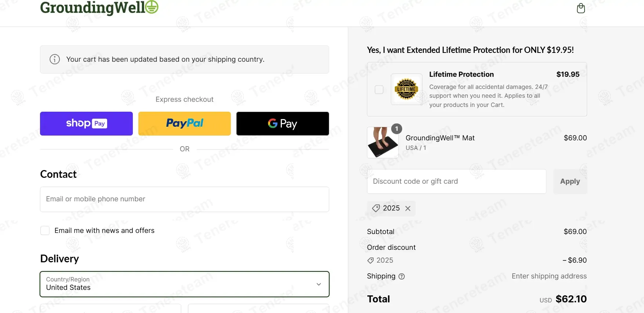The height and width of the screenshot is (313, 644).
Task: Apply the discount code
Action: coord(570,181)
